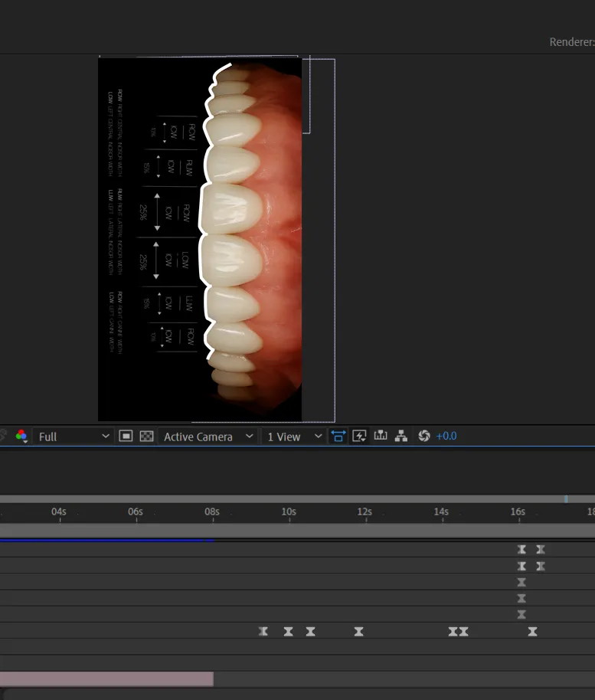
Task: Click the Timeline button icon
Action: 381,436
